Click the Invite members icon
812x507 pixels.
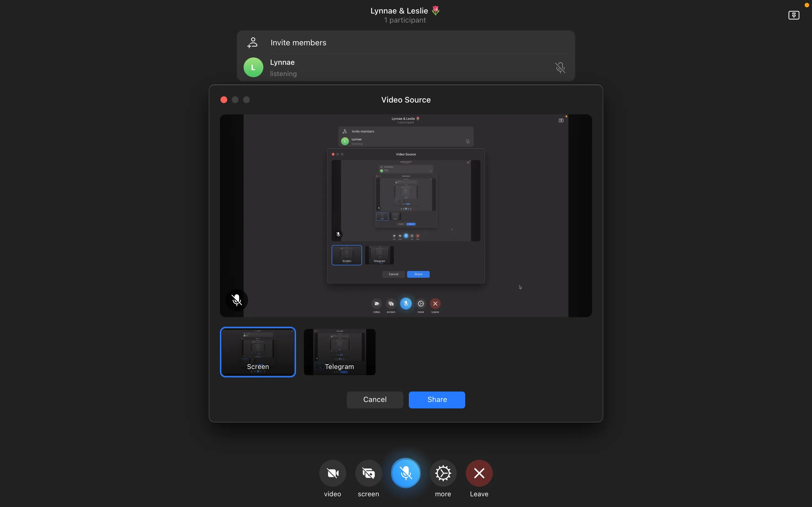click(252, 43)
